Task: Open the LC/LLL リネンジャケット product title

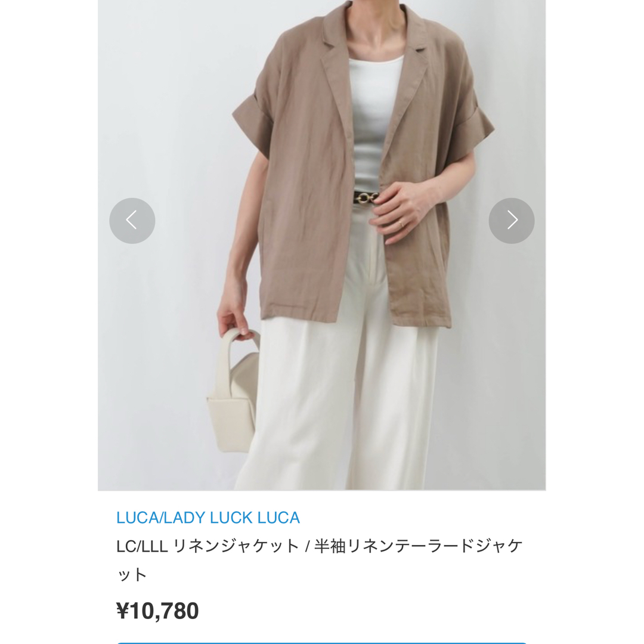Action: coord(320,560)
